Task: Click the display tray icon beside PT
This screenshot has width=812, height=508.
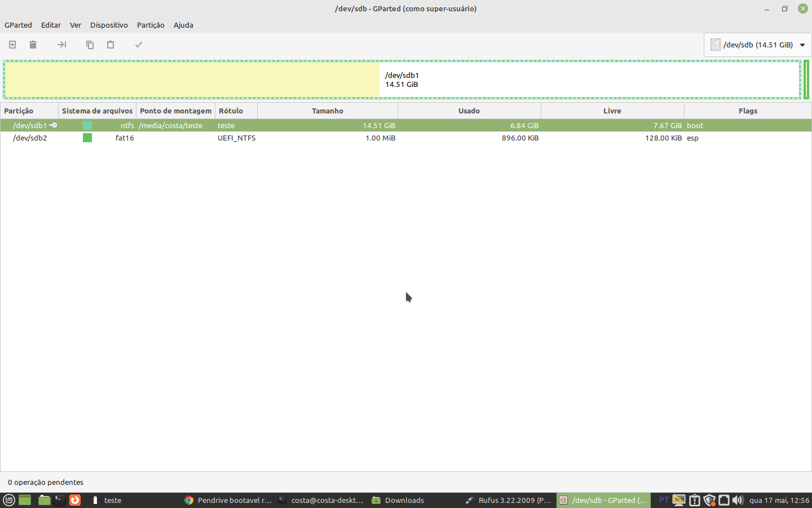Action: (x=679, y=500)
